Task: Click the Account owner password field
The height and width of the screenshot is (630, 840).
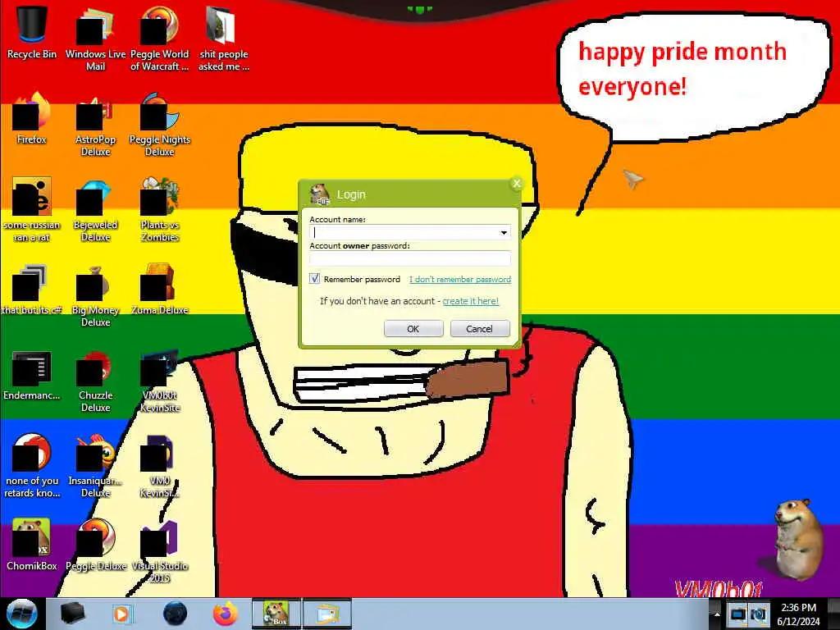Action: pos(410,258)
